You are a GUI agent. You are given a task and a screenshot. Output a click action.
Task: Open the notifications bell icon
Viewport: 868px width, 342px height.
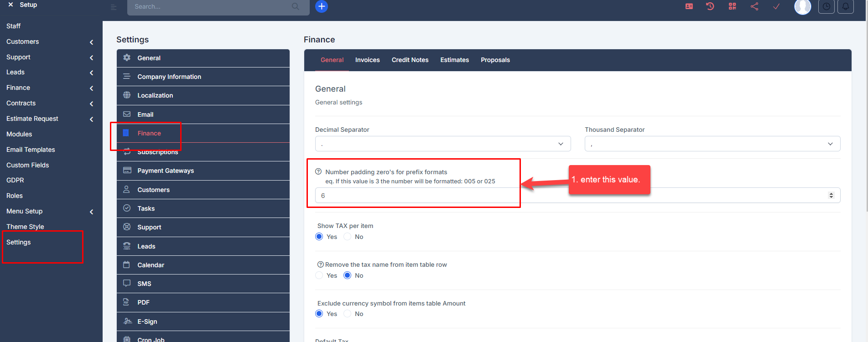tap(845, 6)
